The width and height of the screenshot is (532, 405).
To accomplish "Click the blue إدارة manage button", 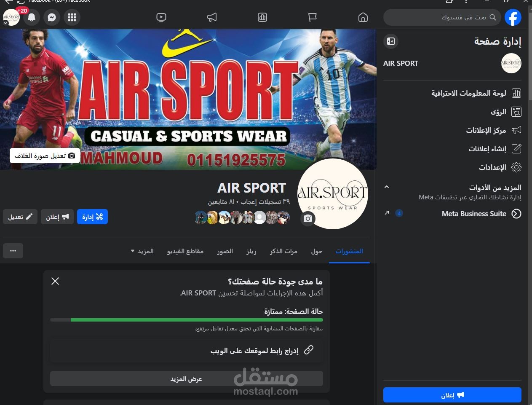I will [92, 217].
